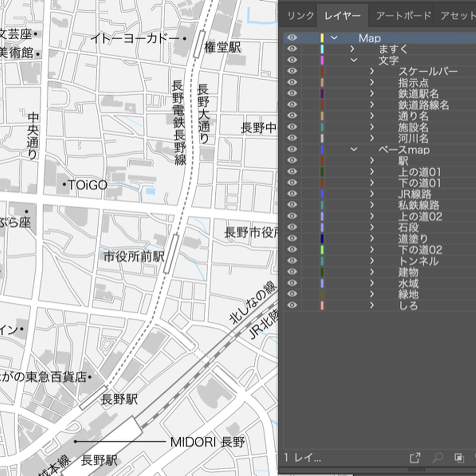Select the Map layer name
Image resolution: width=476 pixels, height=476 pixels.
[369, 38]
